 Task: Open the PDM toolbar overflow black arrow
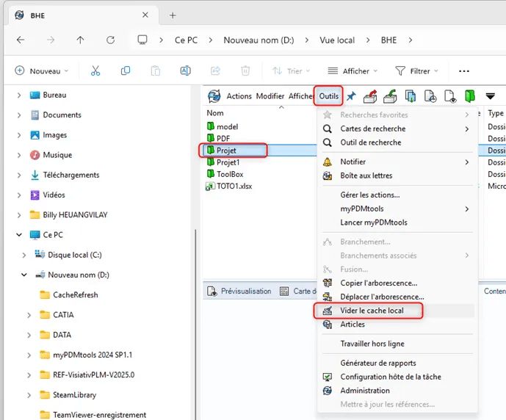click(490, 96)
